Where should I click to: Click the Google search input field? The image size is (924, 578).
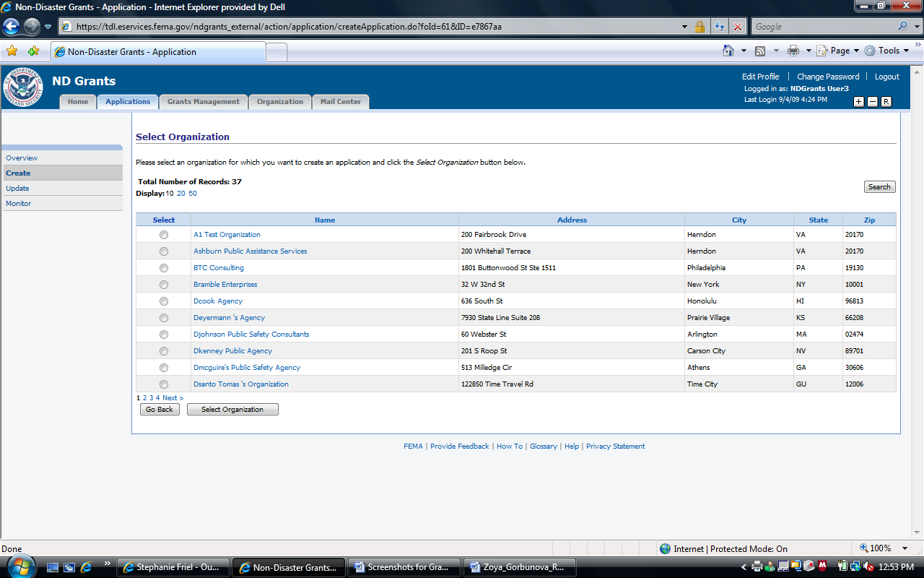824,27
